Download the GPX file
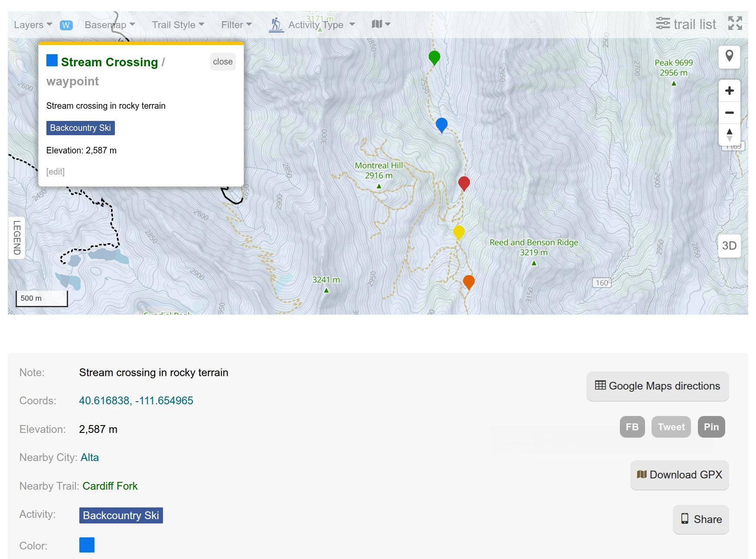Image resolution: width=756 pixels, height=559 pixels. pos(679,475)
